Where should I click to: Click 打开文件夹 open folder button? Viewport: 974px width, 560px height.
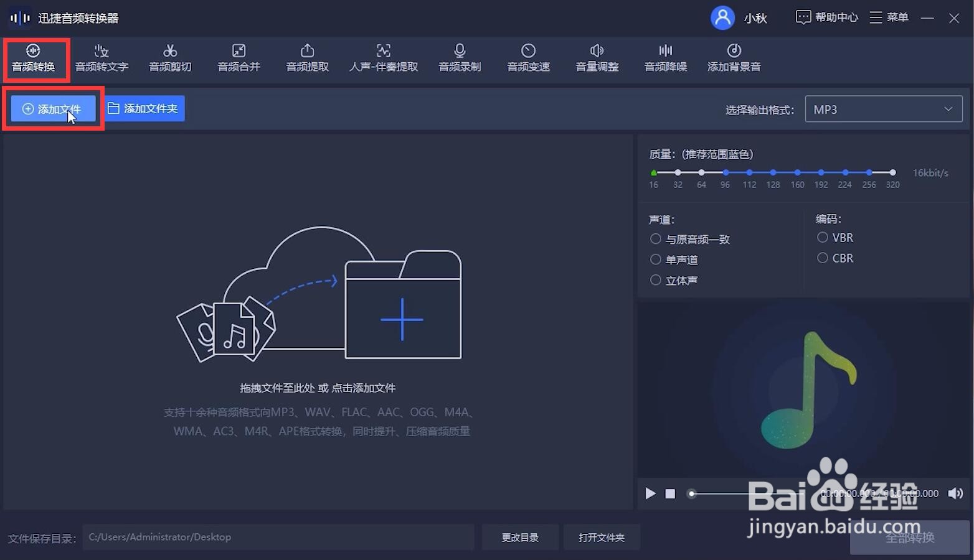(x=602, y=537)
